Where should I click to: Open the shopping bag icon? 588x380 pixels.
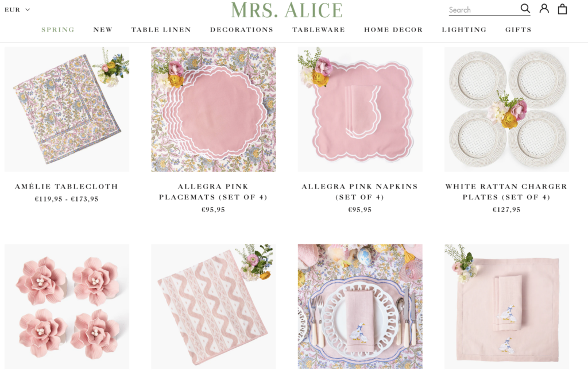(x=562, y=9)
